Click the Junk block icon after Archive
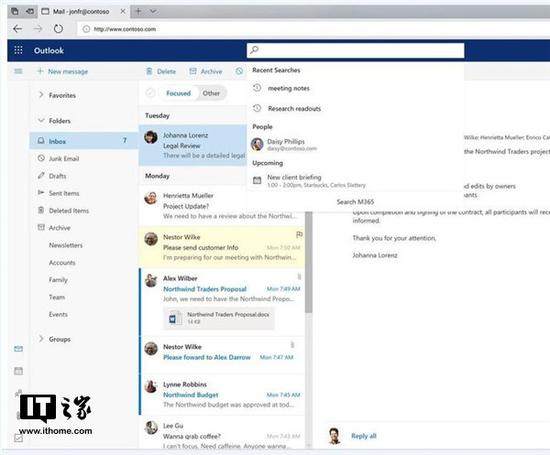 239,71
